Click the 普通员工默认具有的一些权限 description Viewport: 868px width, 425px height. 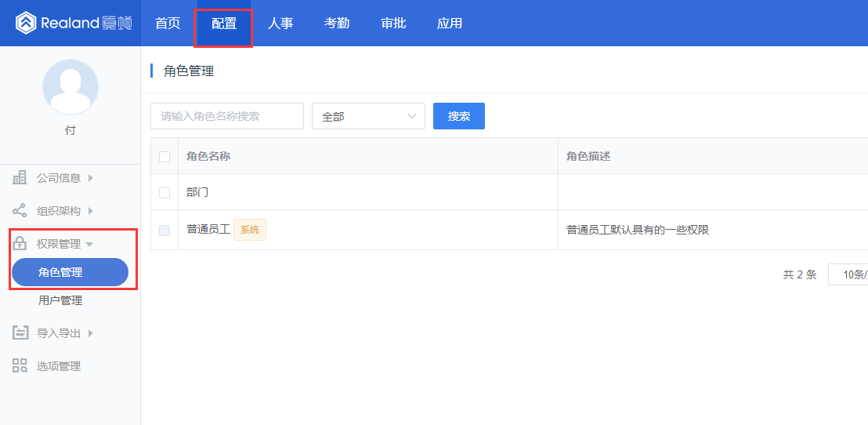coord(638,230)
